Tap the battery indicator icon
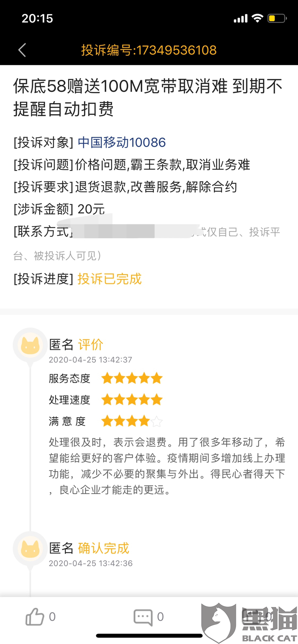The height and width of the screenshot is (644, 298). (x=277, y=18)
